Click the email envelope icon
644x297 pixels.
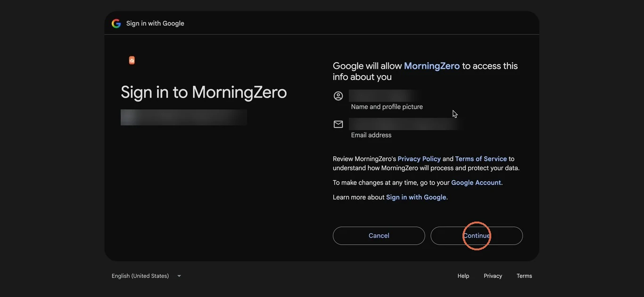coord(339,124)
